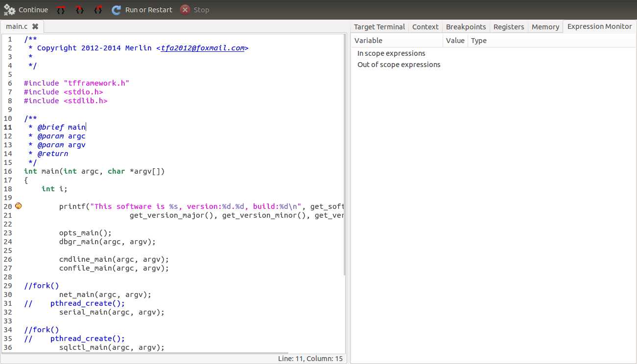
Task: Click pthread_create(); comment on line 31
Action: [88, 303]
